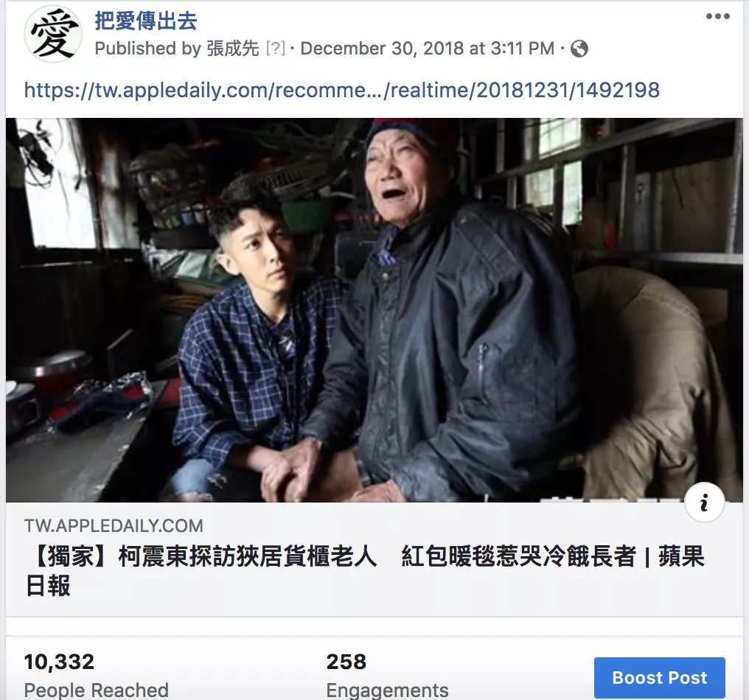
Task: Open the tw.appledaily.com URL in post text
Action: (342, 90)
